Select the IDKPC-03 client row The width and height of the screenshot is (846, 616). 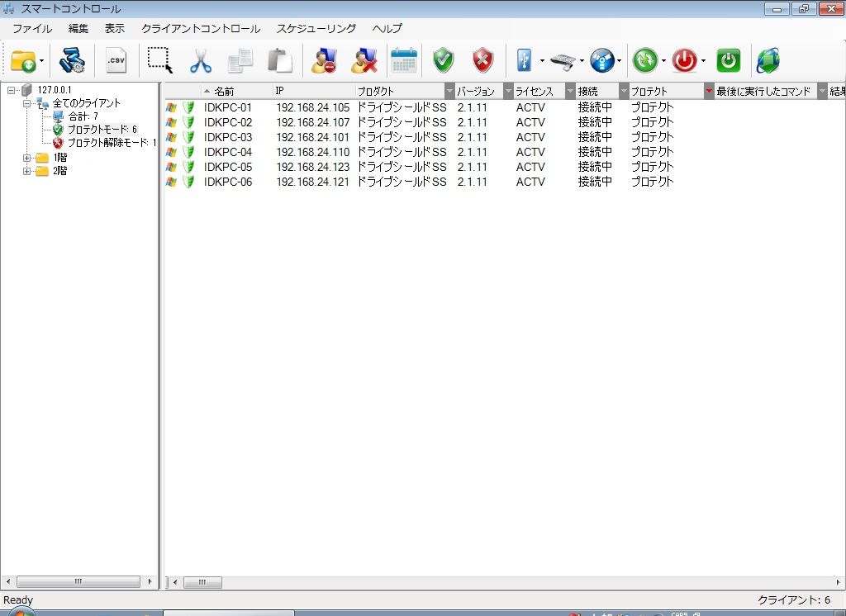pos(228,137)
